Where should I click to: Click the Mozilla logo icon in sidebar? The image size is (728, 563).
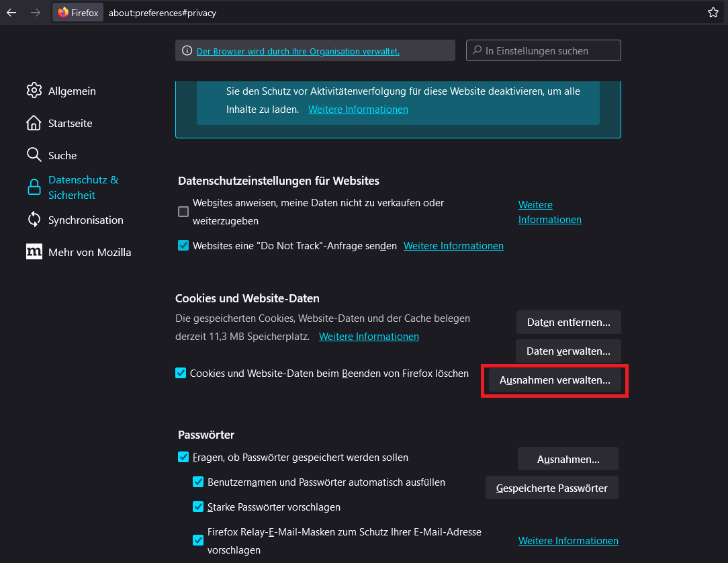click(34, 252)
